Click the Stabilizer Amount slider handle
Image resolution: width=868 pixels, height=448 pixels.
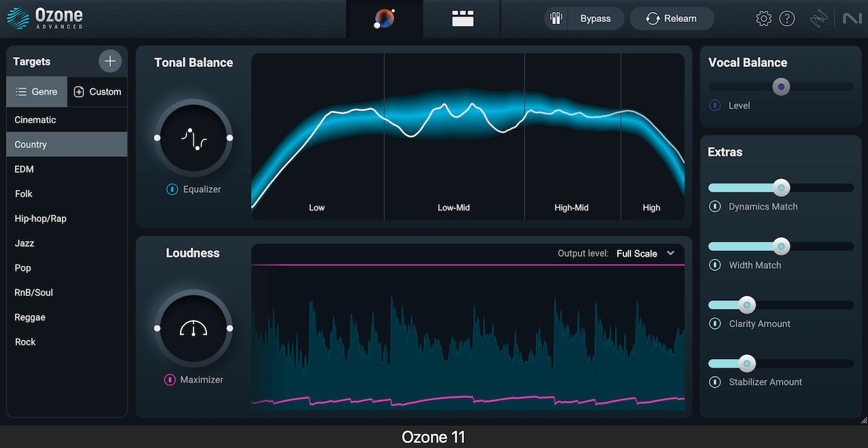(747, 363)
